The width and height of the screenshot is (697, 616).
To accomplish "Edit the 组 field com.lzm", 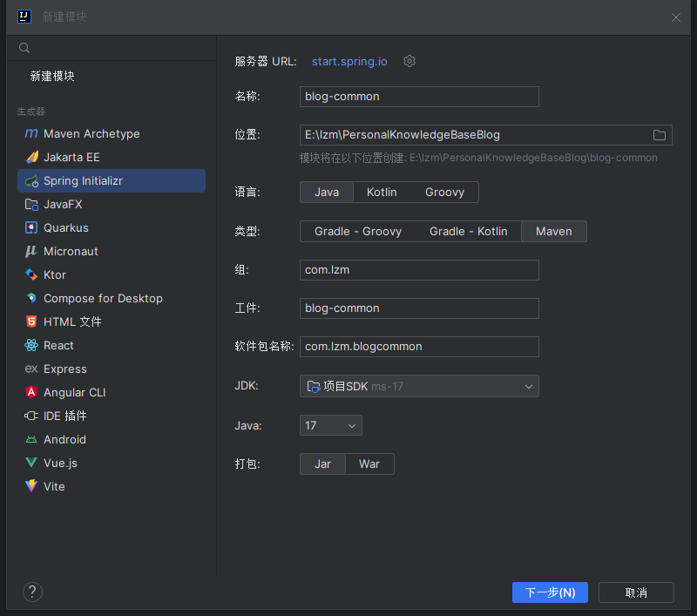I will tap(419, 270).
